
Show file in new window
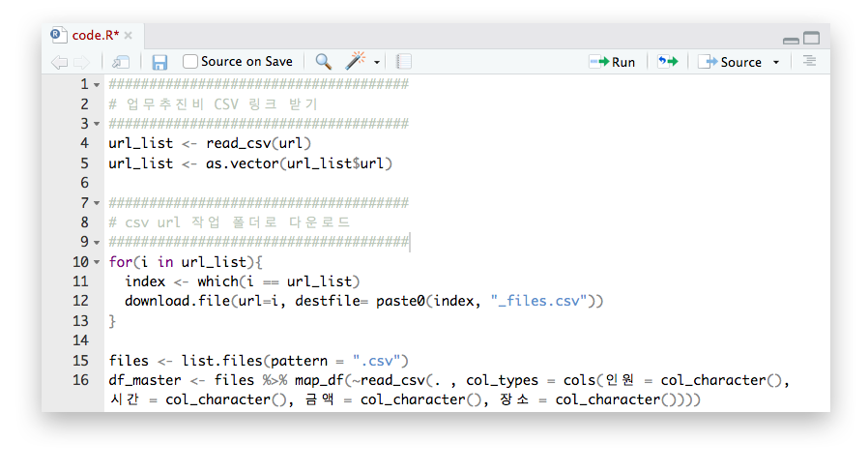120,62
